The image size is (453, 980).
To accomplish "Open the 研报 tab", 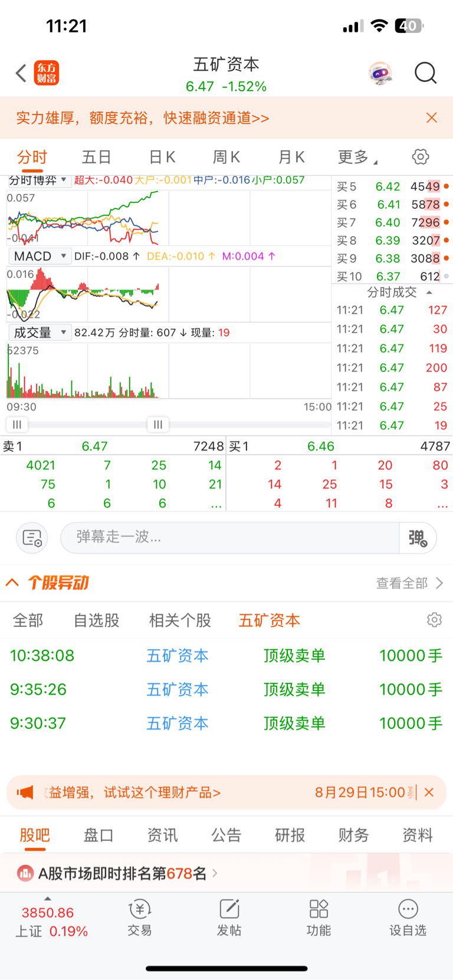I will [290, 835].
